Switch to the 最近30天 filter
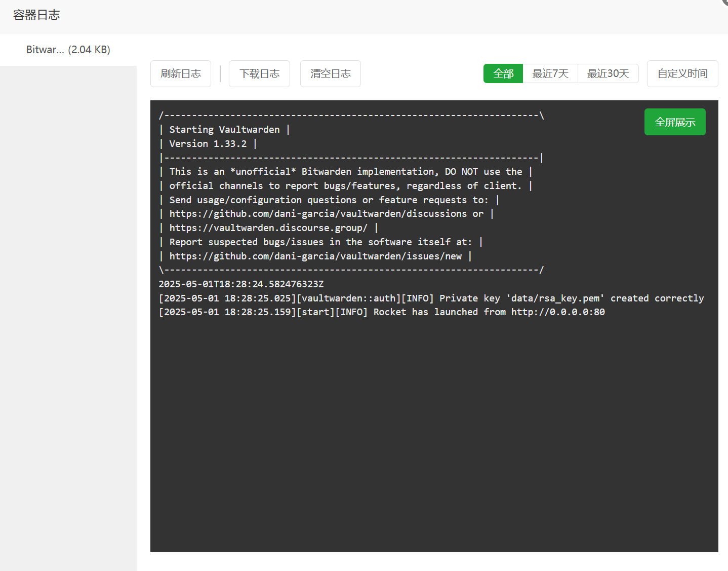Image resolution: width=728 pixels, height=571 pixels. (608, 73)
